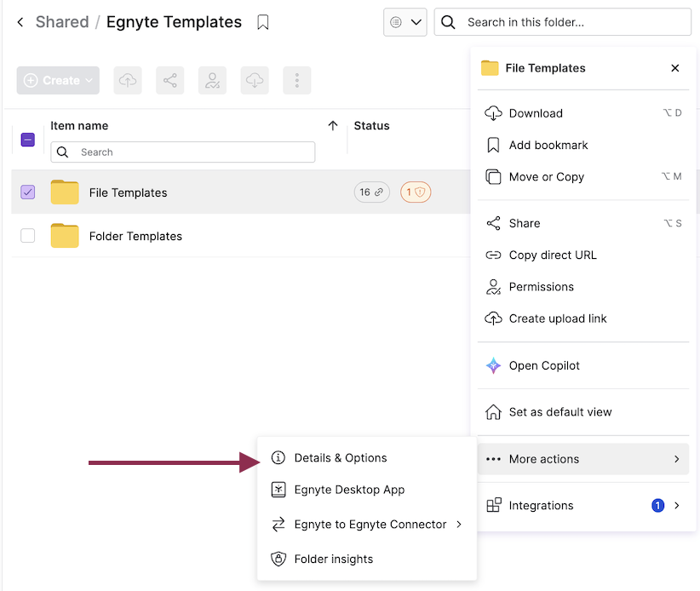The width and height of the screenshot is (700, 591).
Task: Select Details & Options from submenu
Action: (x=341, y=458)
